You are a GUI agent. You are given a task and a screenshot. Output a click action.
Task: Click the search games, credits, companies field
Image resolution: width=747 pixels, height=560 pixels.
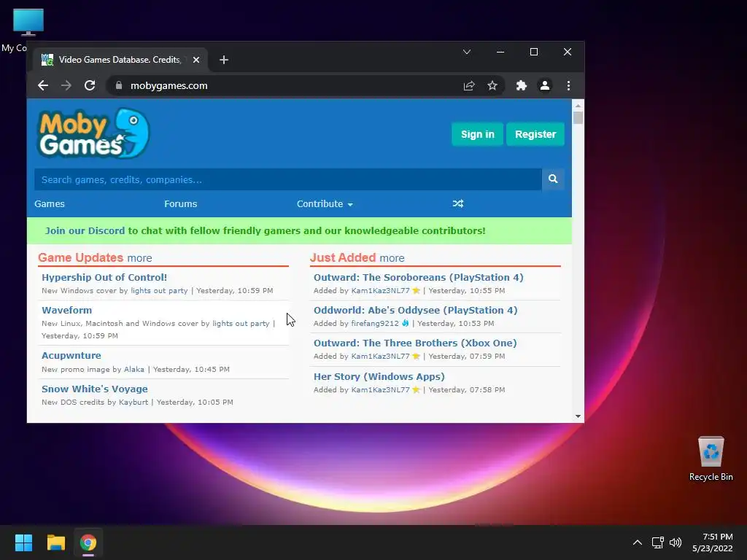[287, 179]
